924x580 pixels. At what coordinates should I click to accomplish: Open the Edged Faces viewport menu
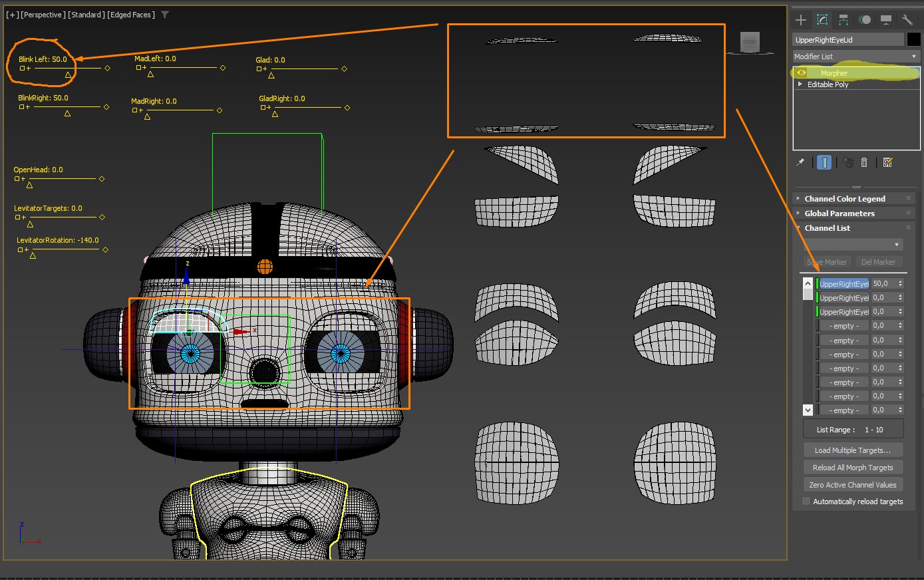131,15
